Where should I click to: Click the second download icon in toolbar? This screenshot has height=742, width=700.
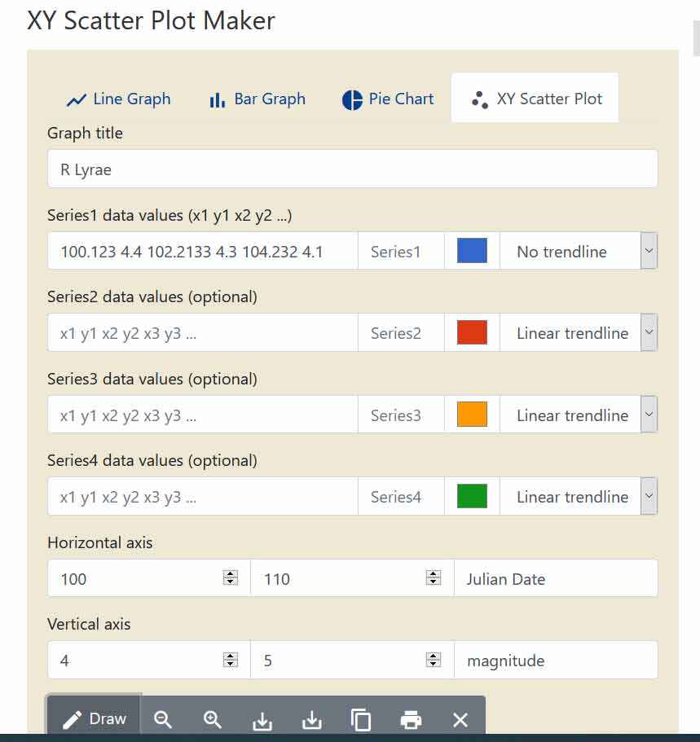click(x=311, y=720)
